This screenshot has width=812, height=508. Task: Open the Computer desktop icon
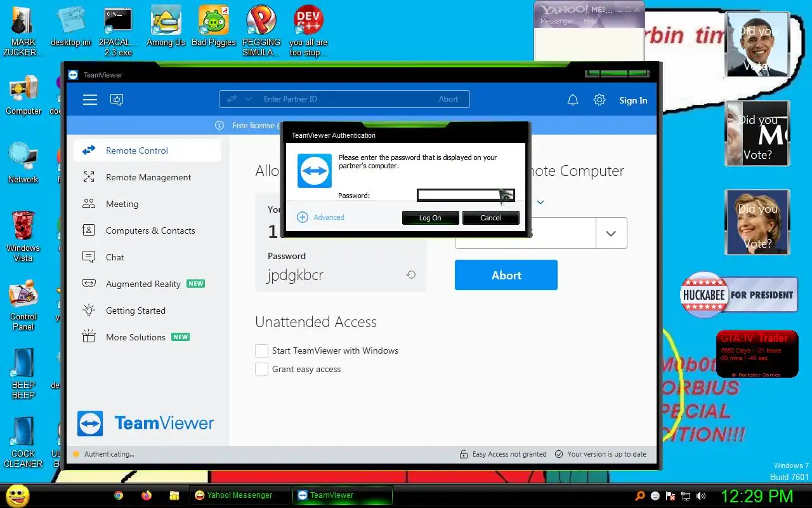click(23, 95)
